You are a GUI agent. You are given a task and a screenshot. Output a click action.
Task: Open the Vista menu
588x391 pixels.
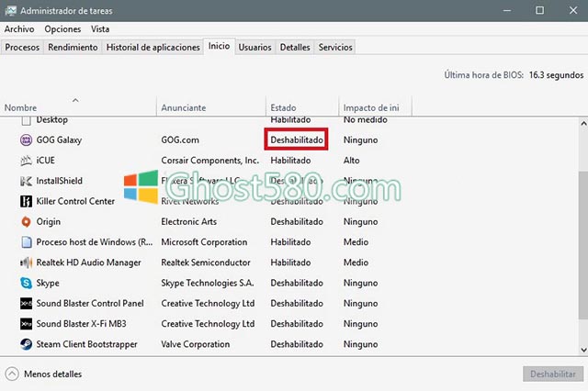pyautogui.click(x=100, y=28)
